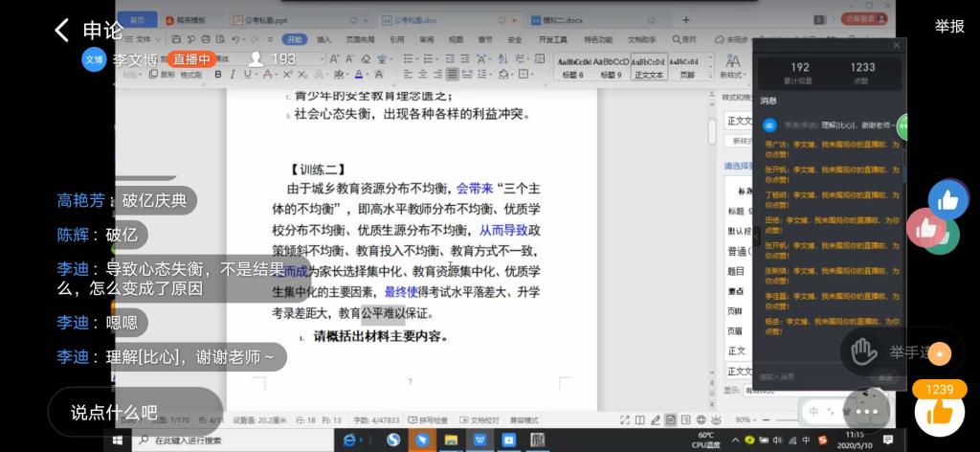Toggle underline formatting in the ribbon
The image size is (980, 452).
[245, 74]
